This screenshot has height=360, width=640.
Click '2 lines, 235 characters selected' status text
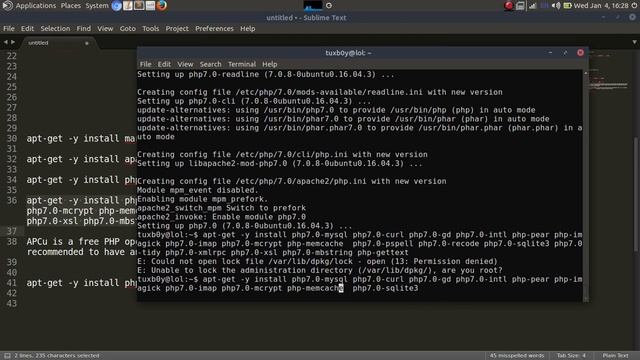[57, 356]
